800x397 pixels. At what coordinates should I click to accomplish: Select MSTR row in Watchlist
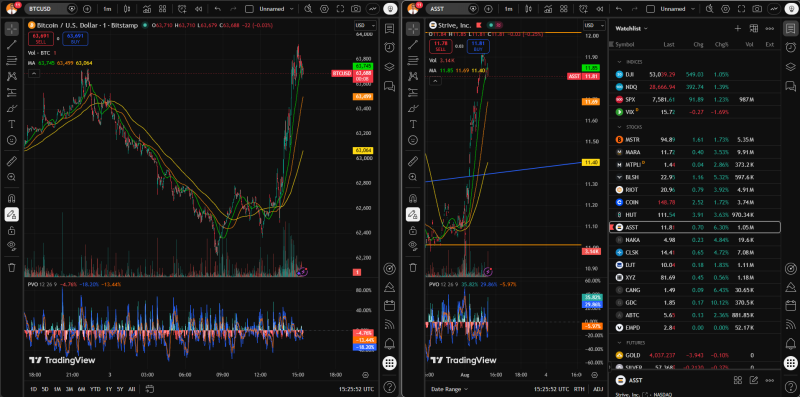[694, 139]
